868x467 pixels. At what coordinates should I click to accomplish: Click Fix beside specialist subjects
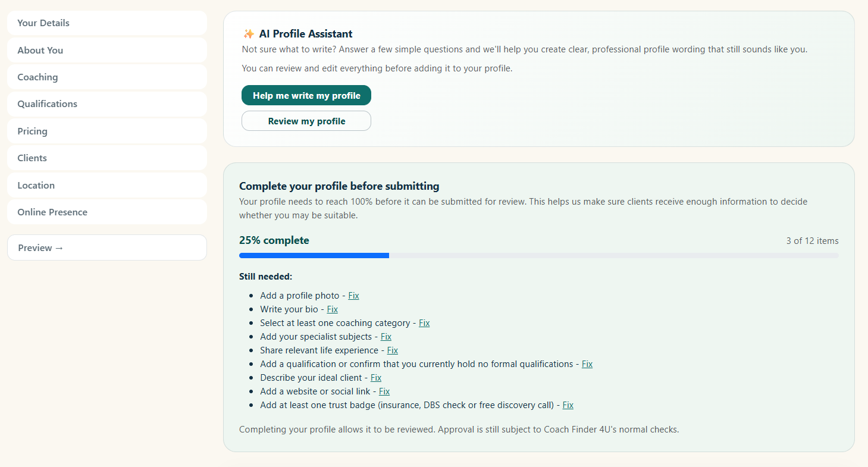[x=386, y=337]
